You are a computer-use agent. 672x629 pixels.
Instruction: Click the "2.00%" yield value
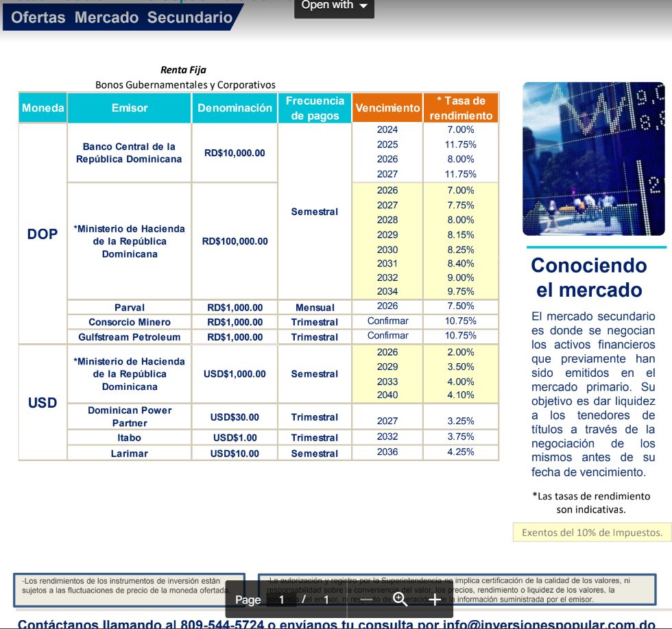(461, 352)
